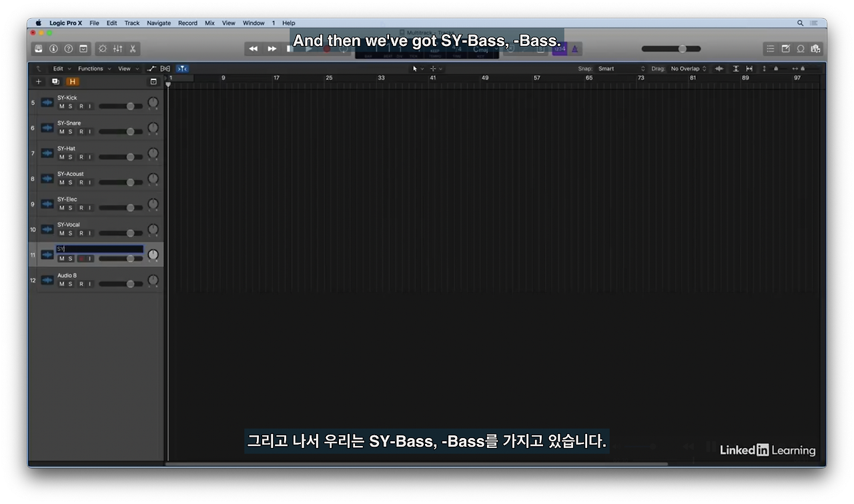854x504 pixels.
Task: Open the Record menu
Action: click(x=187, y=23)
